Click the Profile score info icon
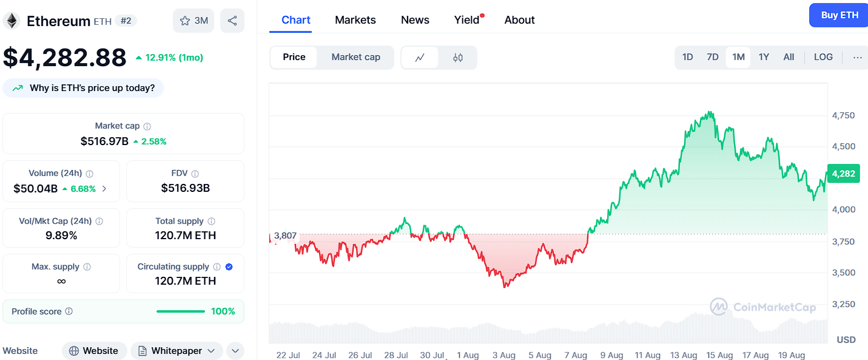 pyautogui.click(x=69, y=311)
